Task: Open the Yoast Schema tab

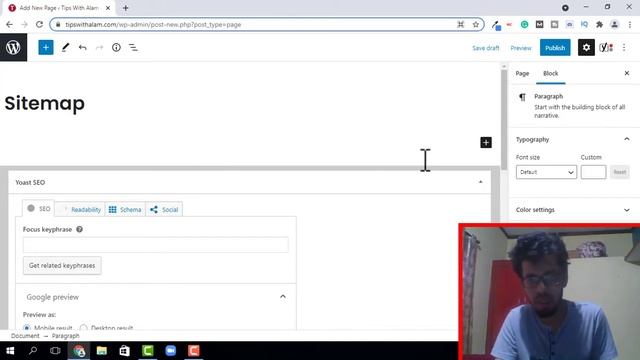Action: coord(125,209)
